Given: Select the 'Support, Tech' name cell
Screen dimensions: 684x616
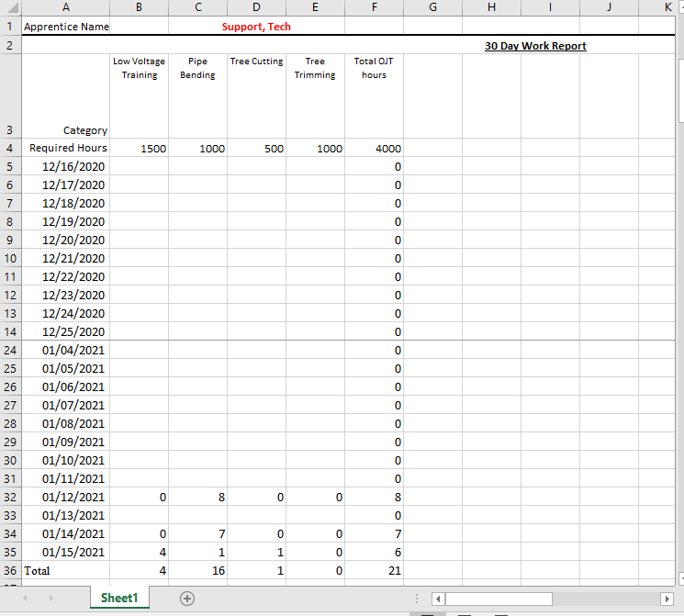Looking at the screenshot, I should (x=256, y=27).
